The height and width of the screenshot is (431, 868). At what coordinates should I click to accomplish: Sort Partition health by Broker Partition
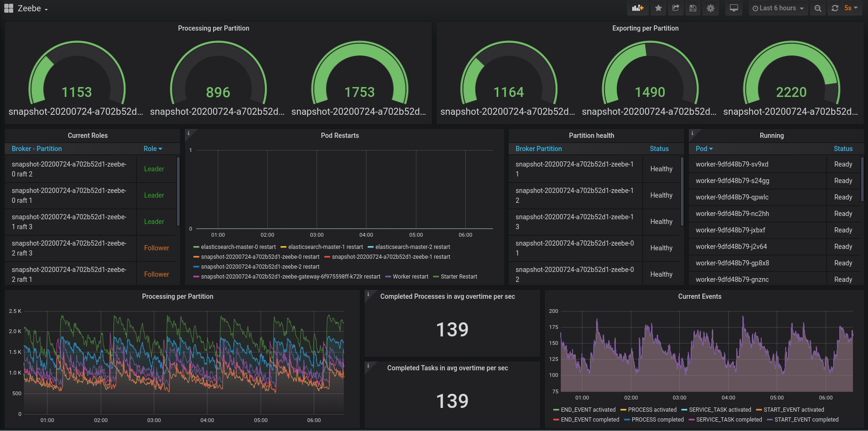tap(539, 149)
